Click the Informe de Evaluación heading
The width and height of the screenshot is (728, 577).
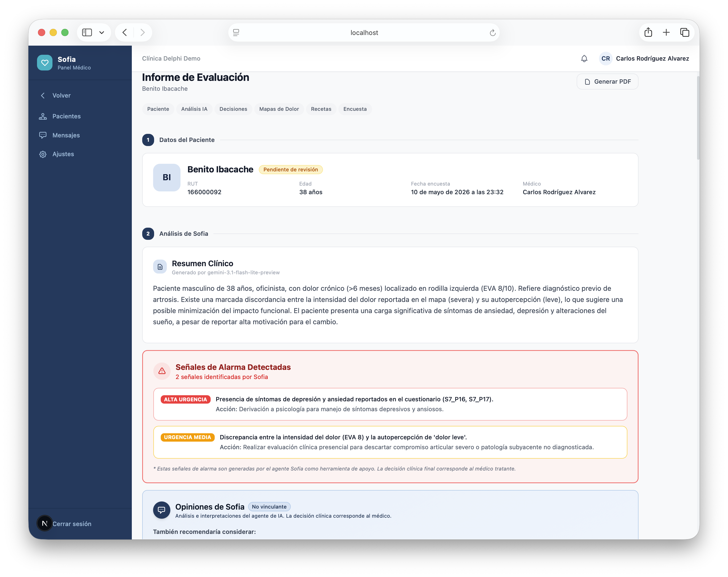pos(195,77)
